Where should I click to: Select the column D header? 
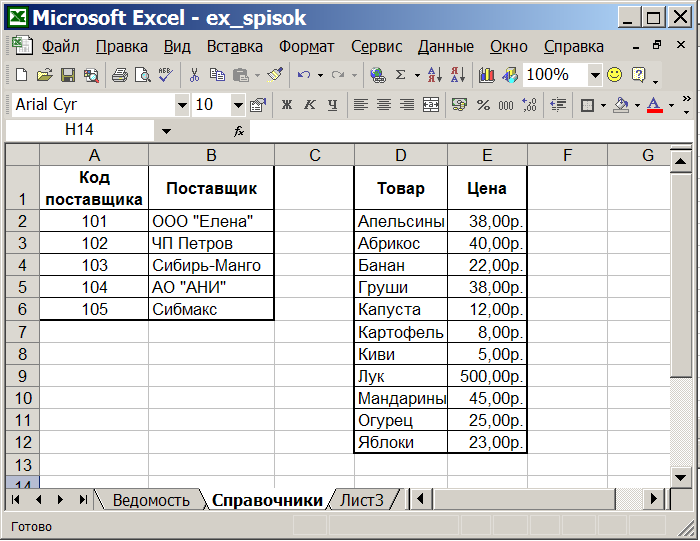(400, 155)
